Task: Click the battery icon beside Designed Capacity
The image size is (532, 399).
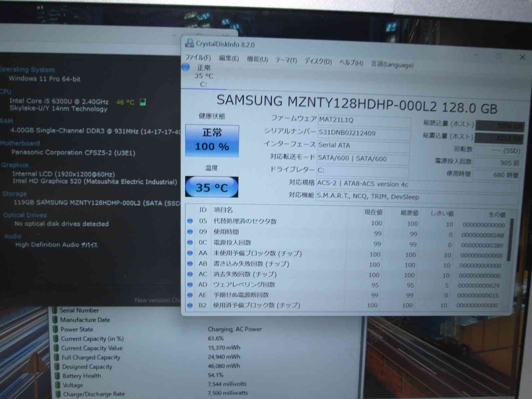Action: click(57, 366)
